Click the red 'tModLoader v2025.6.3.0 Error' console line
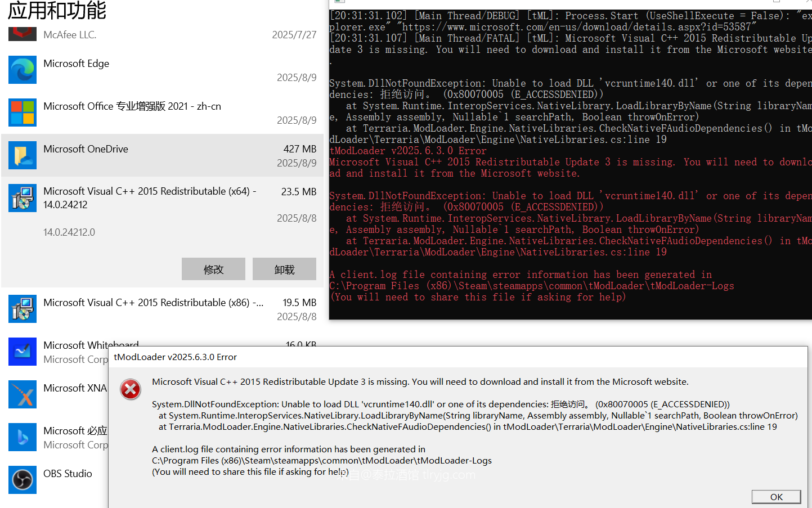The height and width of the screenshot is (508, 812). (x=407, y=151)
